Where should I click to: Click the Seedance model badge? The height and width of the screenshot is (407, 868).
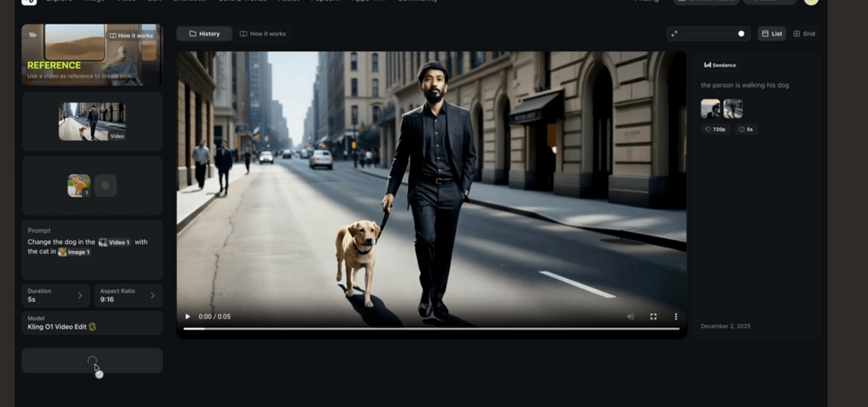coord(720,65)
